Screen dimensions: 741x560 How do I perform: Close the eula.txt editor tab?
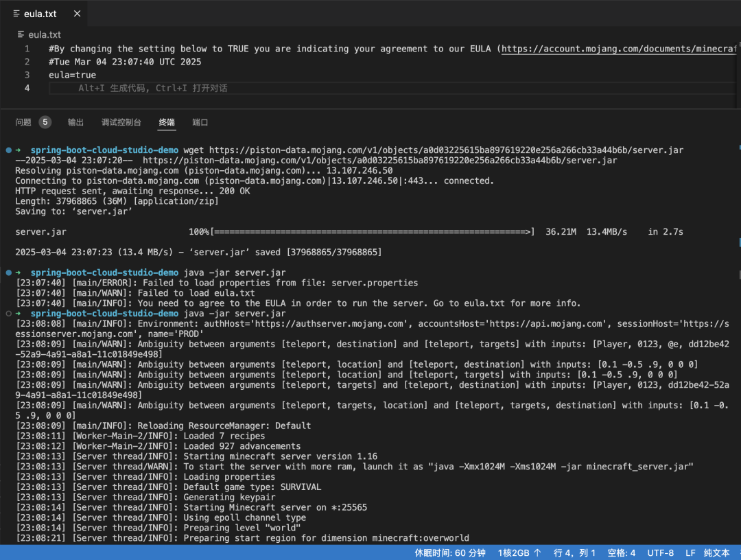point(77,14)
